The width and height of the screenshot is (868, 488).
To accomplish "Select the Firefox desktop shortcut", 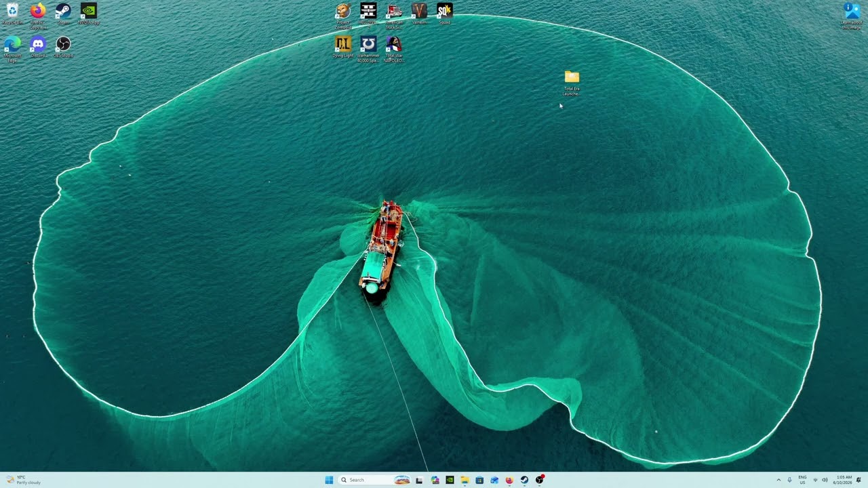I will pos(38,15).
